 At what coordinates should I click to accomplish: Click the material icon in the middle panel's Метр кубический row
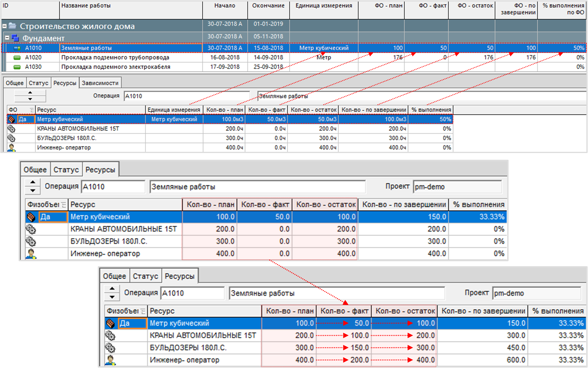31,217
